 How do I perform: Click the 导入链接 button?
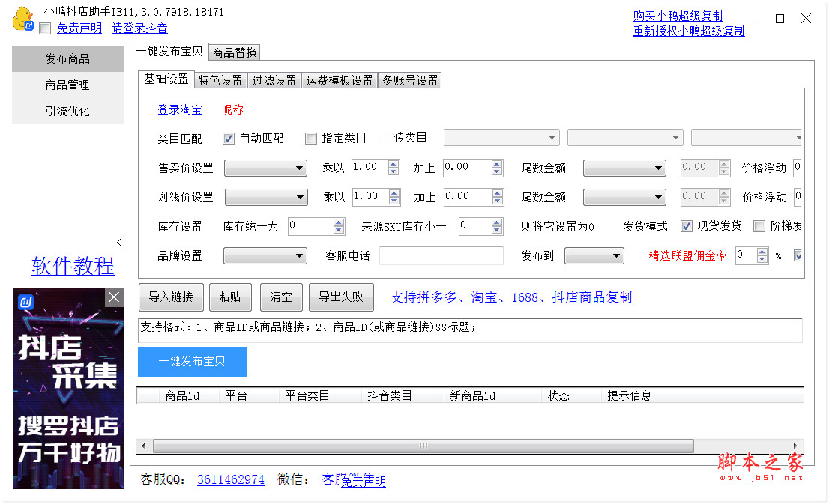pyautogui.click(x=170, y=297)
